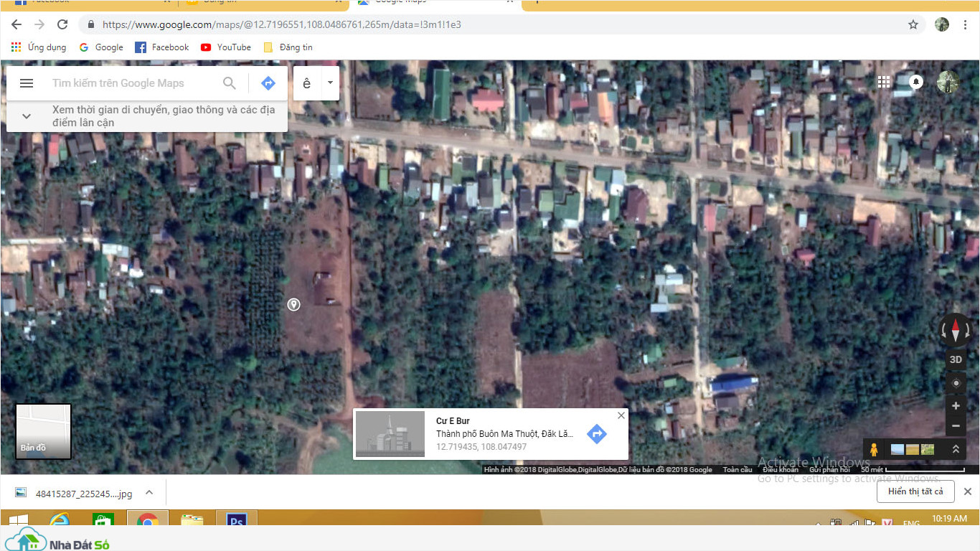Bookmark this page with the star
The image size is (980, 551).
[913, 24]
